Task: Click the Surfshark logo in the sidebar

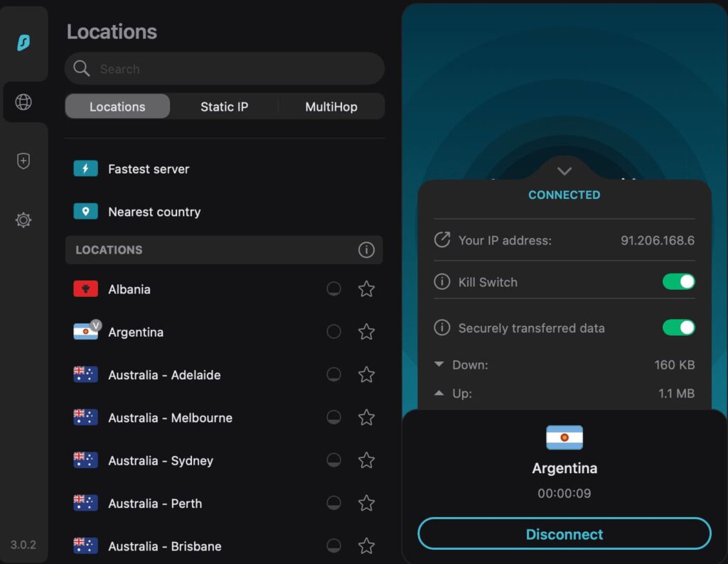Action: point(23,43)
